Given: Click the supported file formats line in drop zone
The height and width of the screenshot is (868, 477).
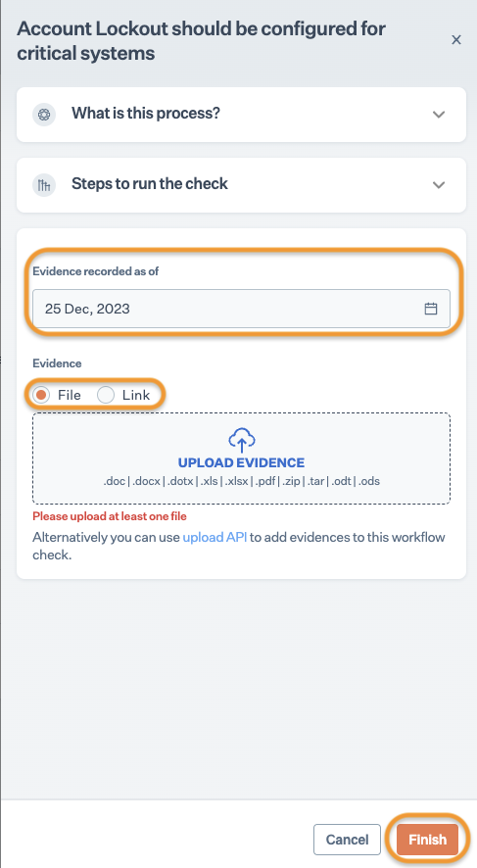Looking at the screenshot, I should coord(241,481).
